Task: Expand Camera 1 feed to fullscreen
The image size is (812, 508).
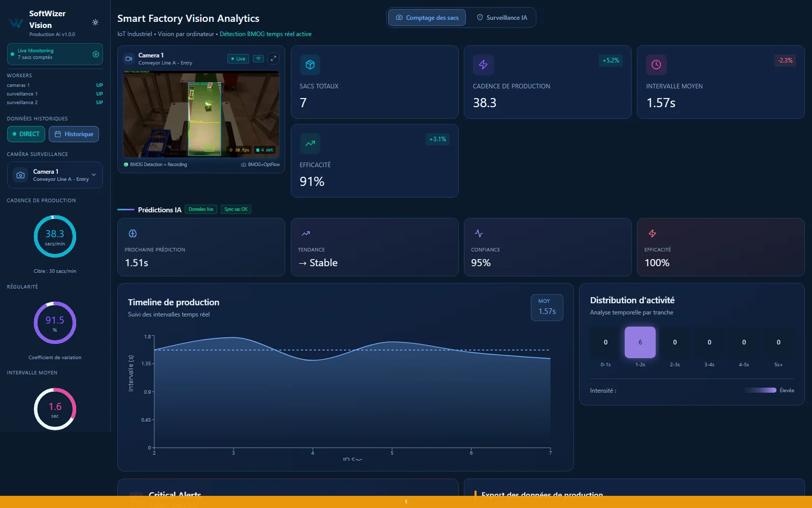Action: 274,58
